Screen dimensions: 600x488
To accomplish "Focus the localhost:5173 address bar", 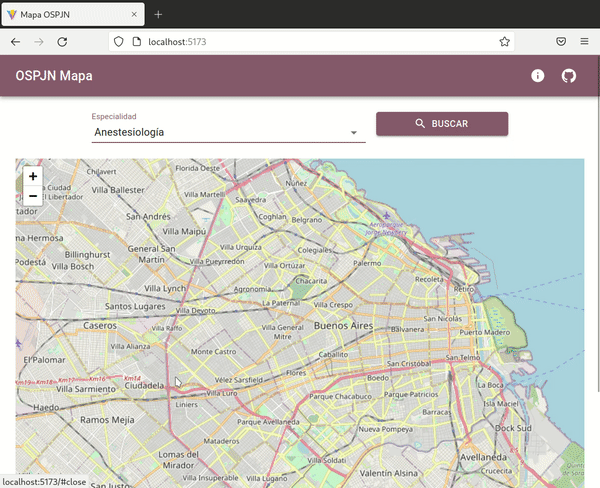I will click(312, 42).
